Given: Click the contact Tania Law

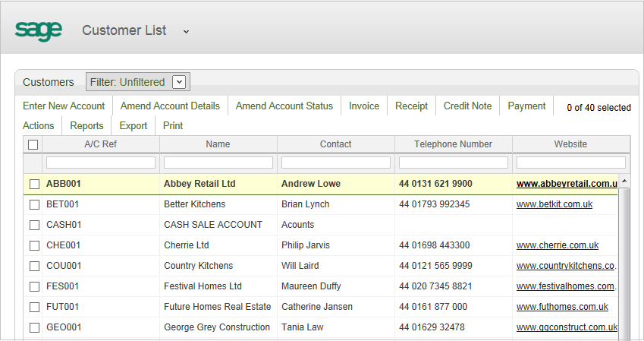Looking at the screenshot, I should click(303, 327).
